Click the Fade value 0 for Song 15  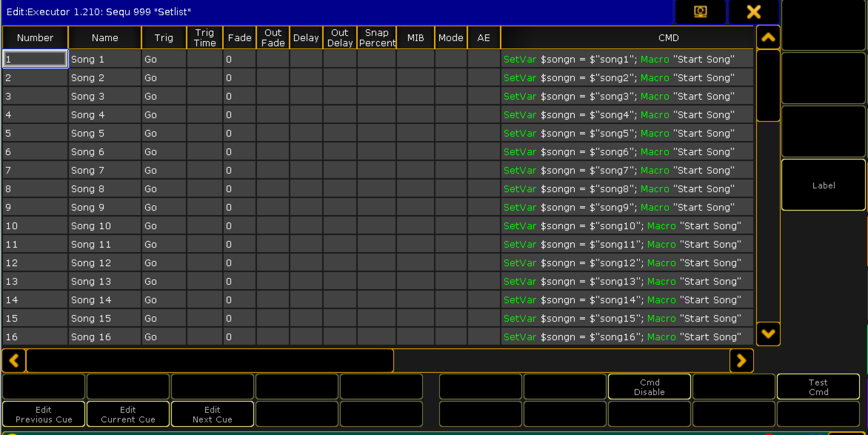pos(239,318)
